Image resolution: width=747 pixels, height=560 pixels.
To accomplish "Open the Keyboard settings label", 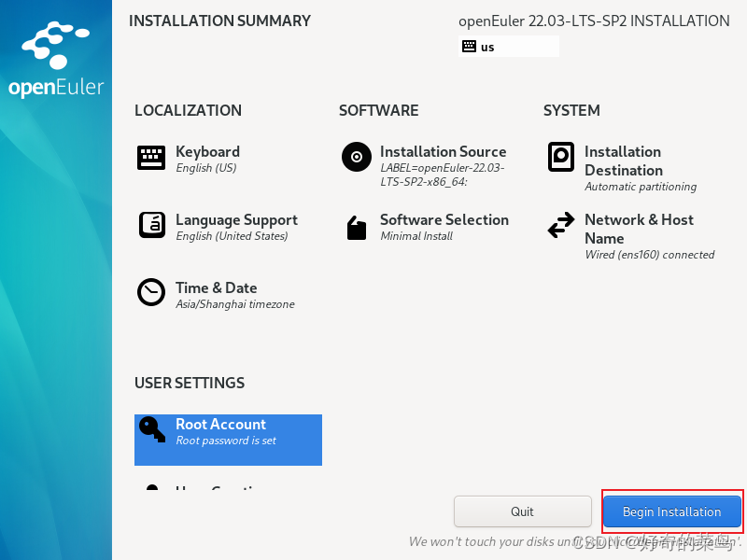I will click(x=207, y=151).
